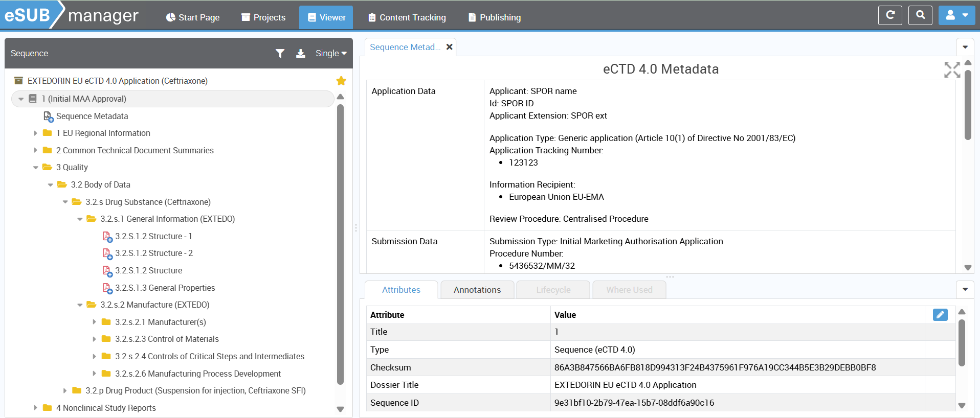Click the Publishing document icon

(x=472, y=17)
